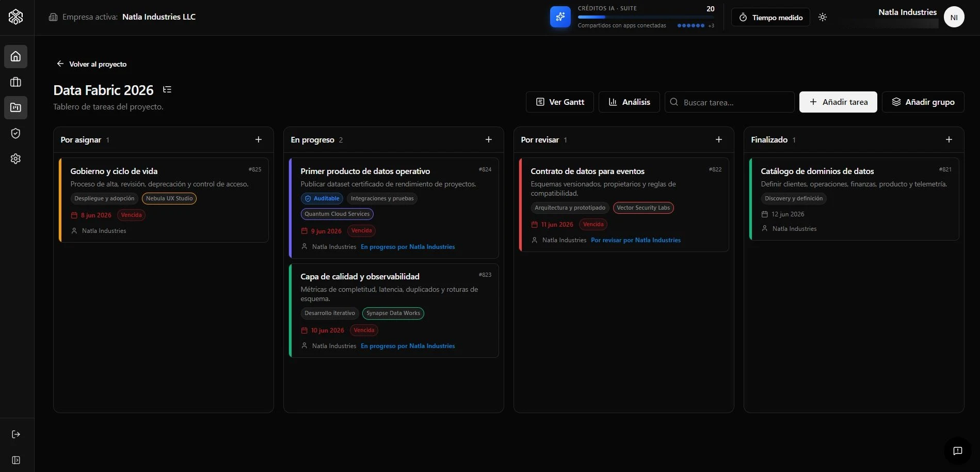Click the Integraciones y pruebas tag
The image size is (980, 472).
pos(382,198)
